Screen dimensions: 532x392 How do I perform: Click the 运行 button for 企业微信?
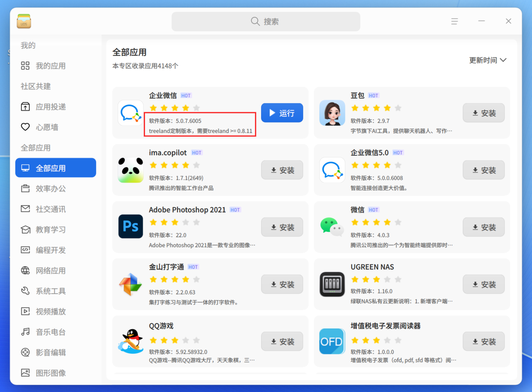[x=282, y=113]
